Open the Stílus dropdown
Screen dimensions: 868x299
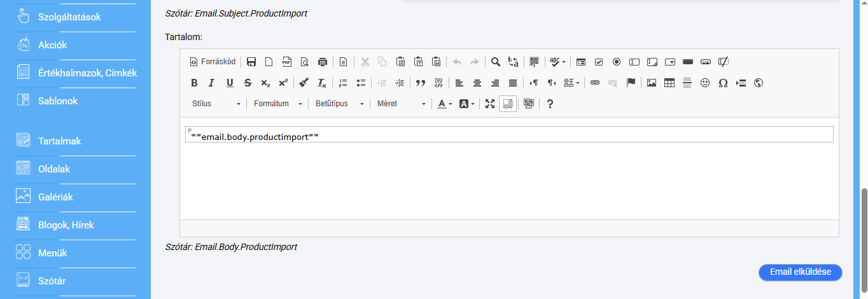pyautogui.click(x=216, y=104)
